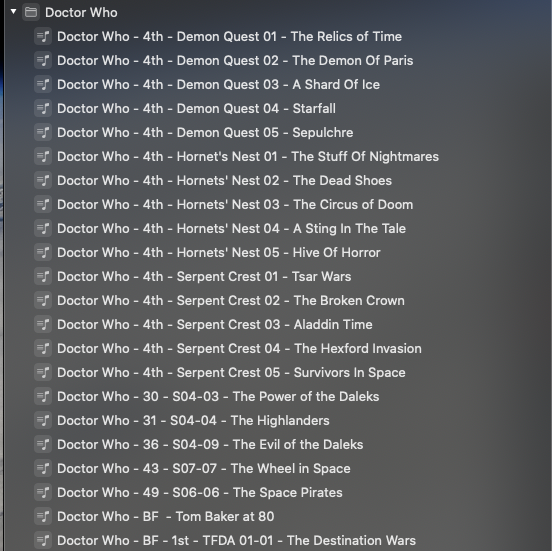
Task: Click playlist icon for The Relics of Time
Action: [x=43, y=37]
